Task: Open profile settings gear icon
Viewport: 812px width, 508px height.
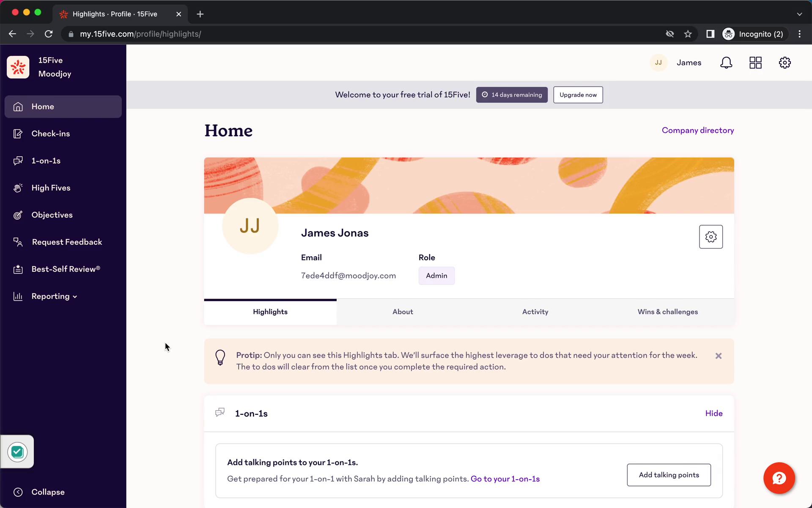Action: pos(711,237)
